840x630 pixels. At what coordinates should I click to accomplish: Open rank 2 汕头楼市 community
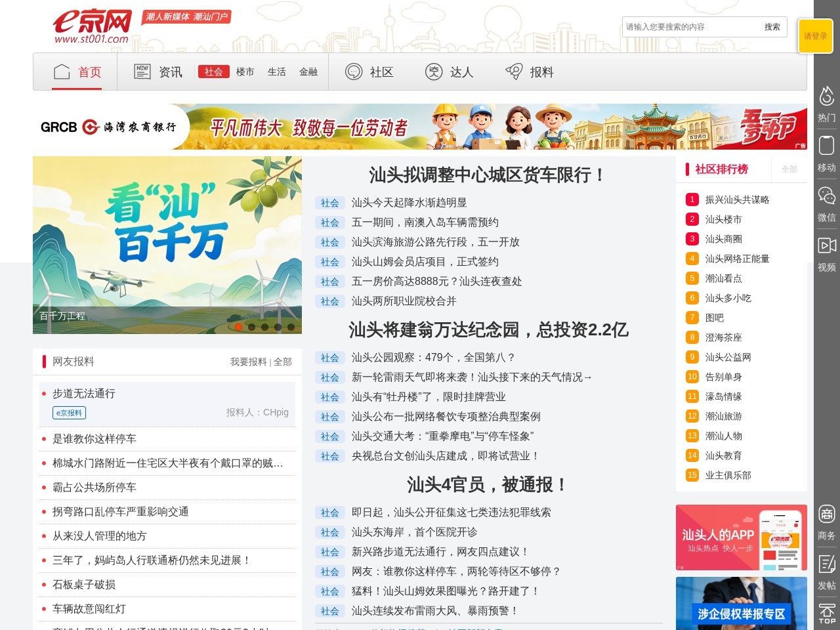click(x=723, y=219)
